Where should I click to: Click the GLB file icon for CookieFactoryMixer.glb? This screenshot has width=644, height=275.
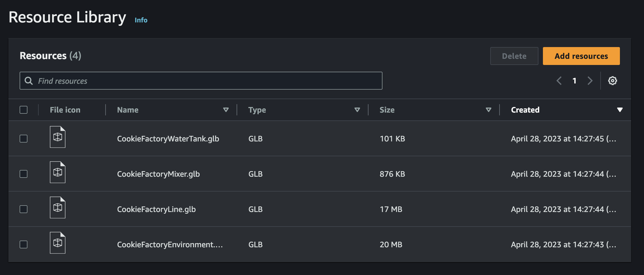[x=57, y=172]
